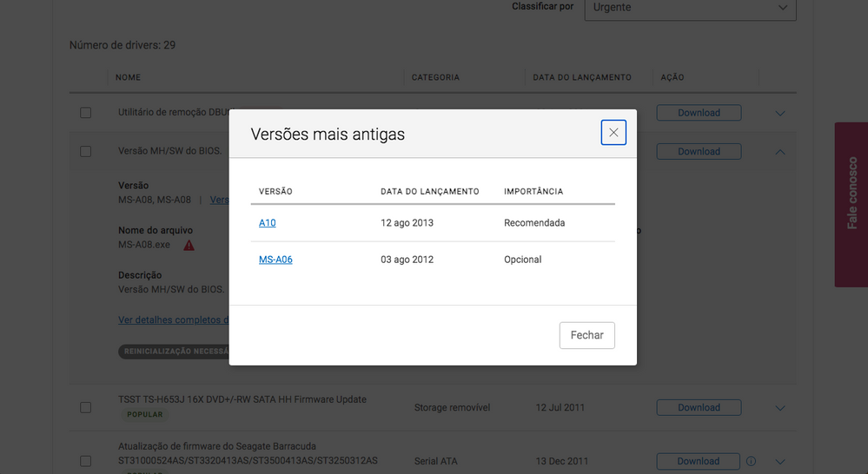Click the red warning icon near MS-A08.exe

point(189,246)
